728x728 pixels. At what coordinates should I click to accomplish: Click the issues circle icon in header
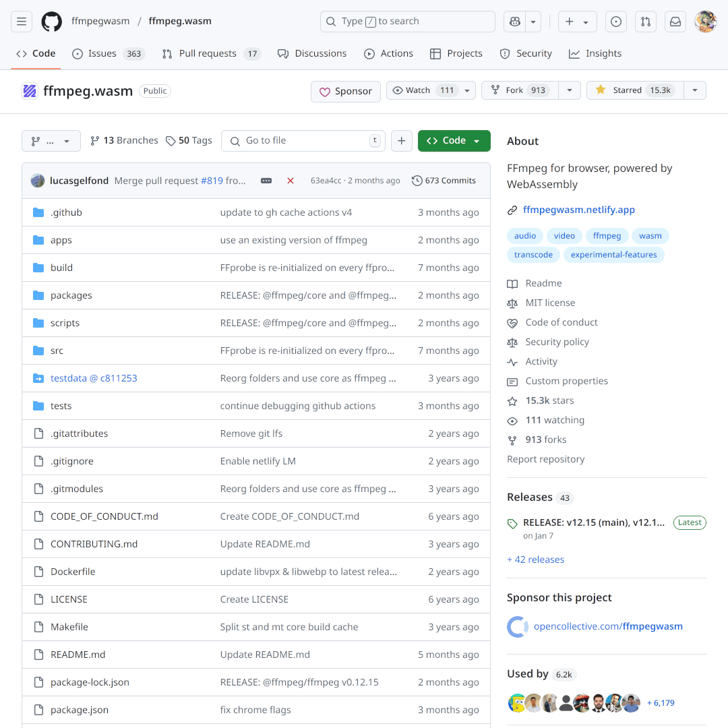coord(615,22)
